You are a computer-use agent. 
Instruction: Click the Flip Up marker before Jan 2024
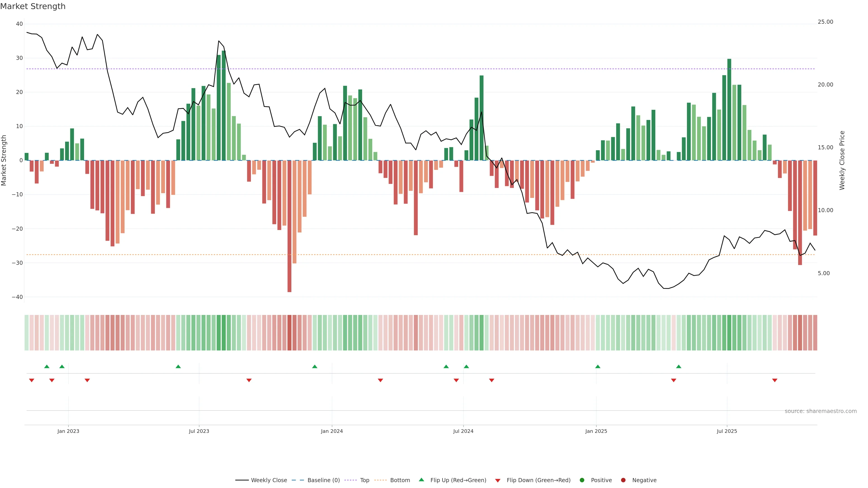click(x=315, y=366)
